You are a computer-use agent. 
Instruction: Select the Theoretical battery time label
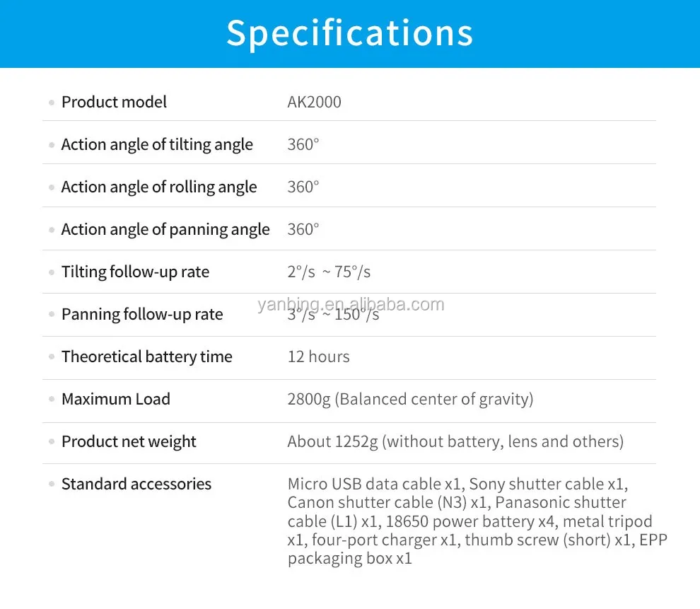click(146, 356)
